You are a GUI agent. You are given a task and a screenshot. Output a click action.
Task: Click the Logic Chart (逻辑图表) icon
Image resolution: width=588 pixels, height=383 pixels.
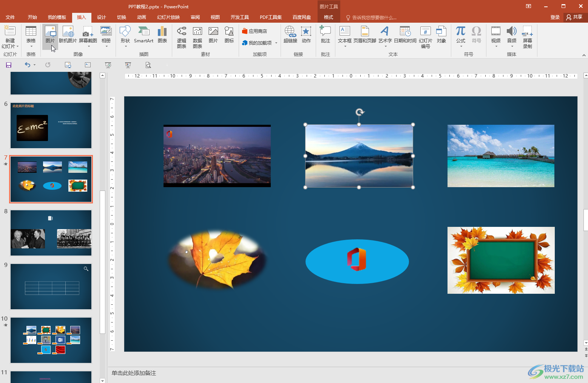[x=182, y=37]
